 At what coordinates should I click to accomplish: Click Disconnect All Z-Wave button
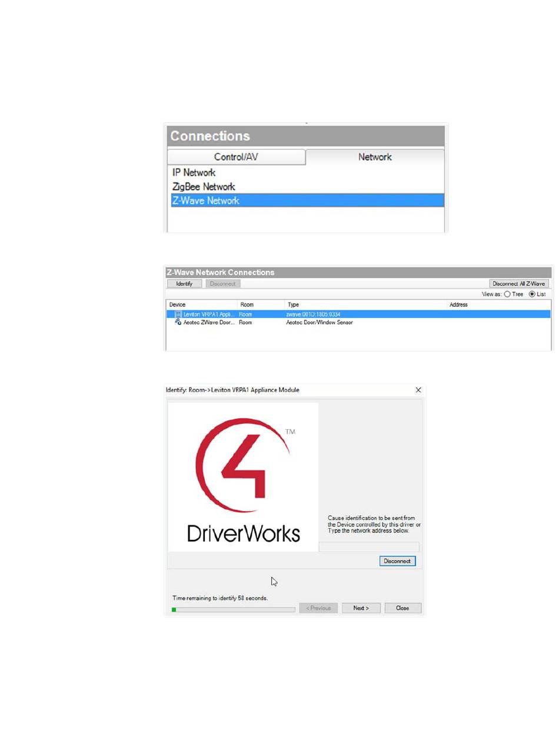click(519, 283)
